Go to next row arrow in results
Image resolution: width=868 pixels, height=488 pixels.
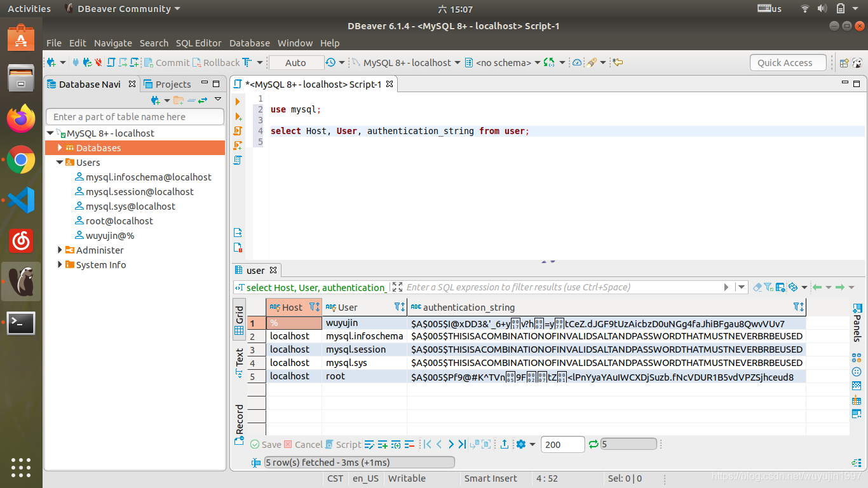click(451, 444)
